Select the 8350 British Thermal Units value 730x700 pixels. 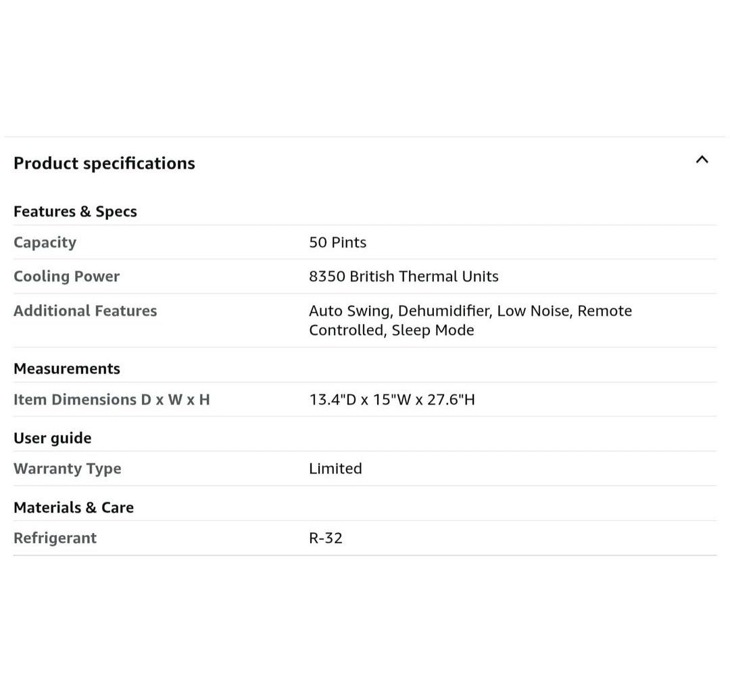pyautogui.click(x=404, y=277)
